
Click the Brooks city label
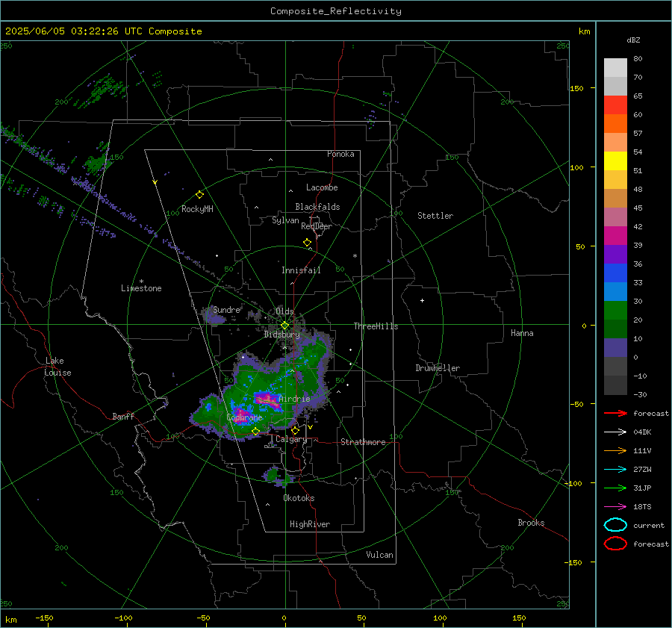point(531,523)
